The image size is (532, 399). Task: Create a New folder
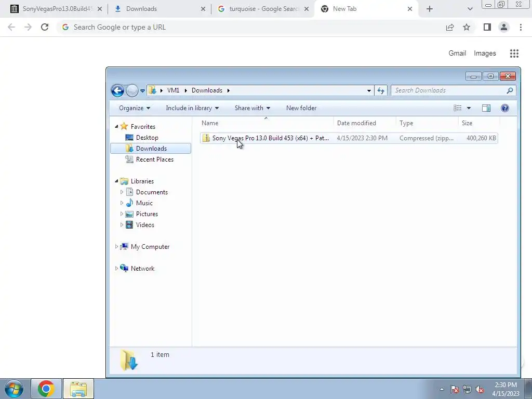tap(301, 108)
